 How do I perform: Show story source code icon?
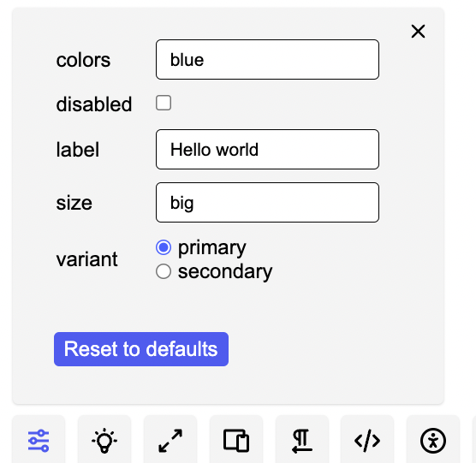[x=367, y=441]
